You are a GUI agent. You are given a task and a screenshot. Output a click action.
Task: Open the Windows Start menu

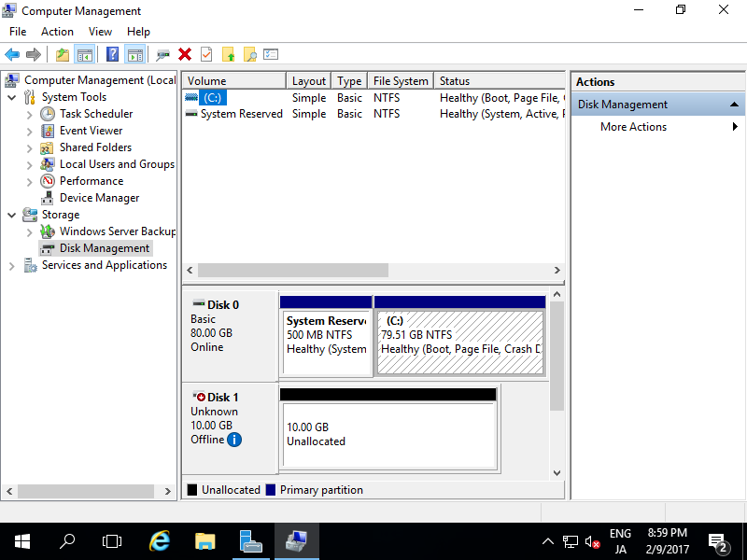pyautogui.click(x=21, y=541)
